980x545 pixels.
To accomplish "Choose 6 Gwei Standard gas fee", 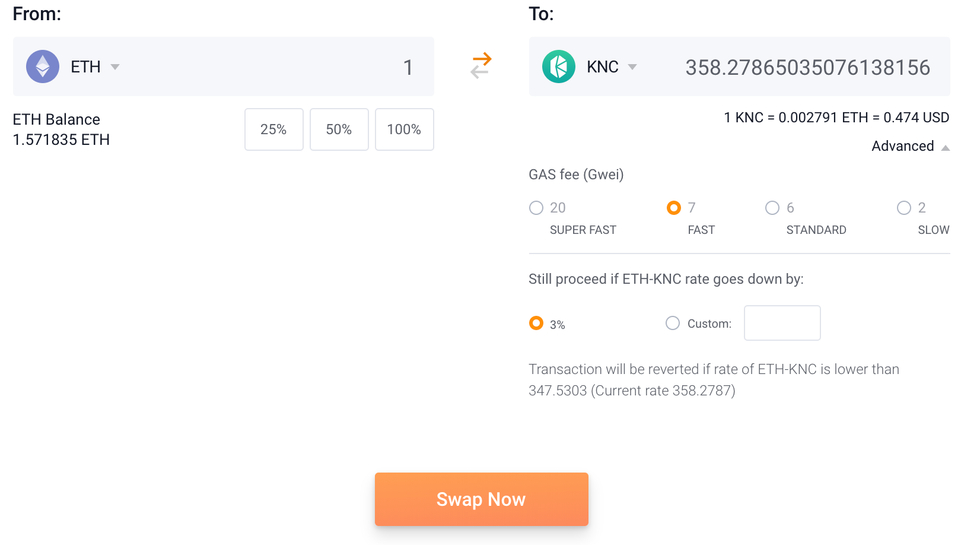I will tap(772, 208).
